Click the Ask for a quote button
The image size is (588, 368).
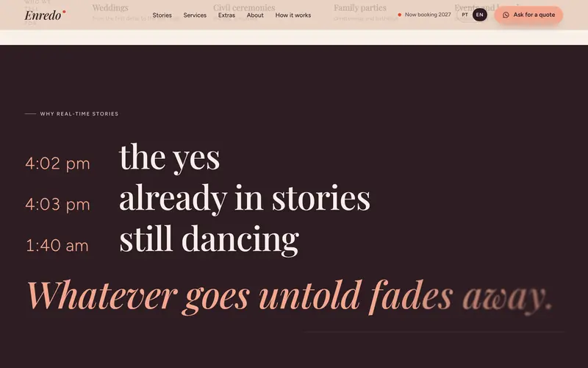click(x=528, y=15)
